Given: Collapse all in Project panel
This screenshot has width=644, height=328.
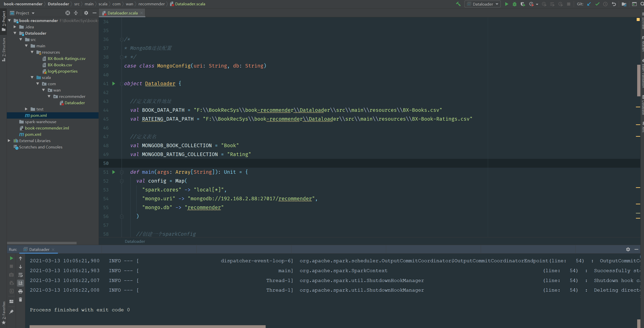Looking at the screenshot, I should (x=76, y=13).
